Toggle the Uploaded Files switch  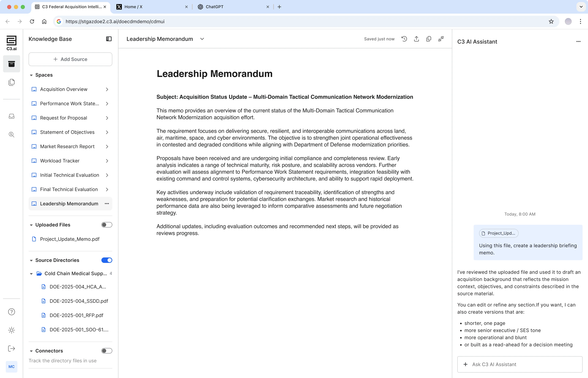[x=107, y=225]
